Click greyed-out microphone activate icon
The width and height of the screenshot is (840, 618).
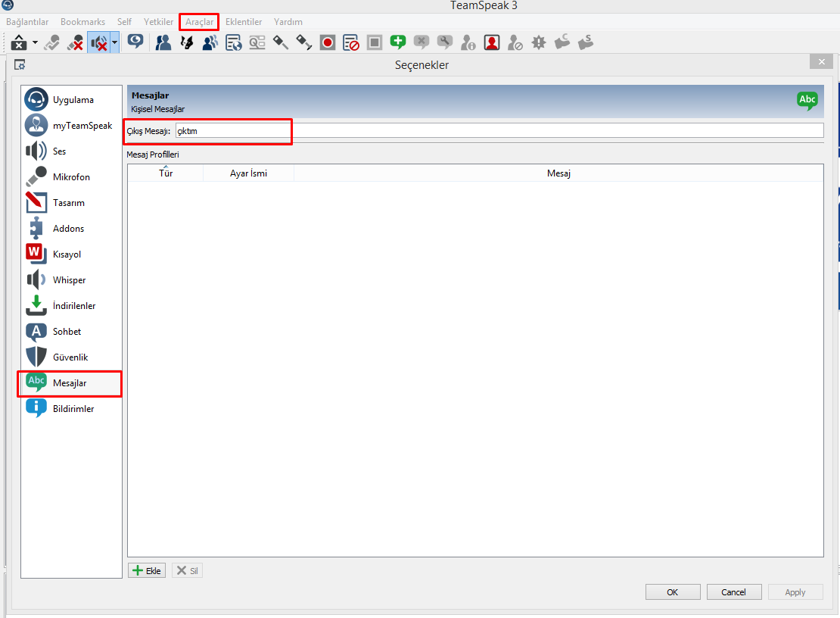point(52,42)
